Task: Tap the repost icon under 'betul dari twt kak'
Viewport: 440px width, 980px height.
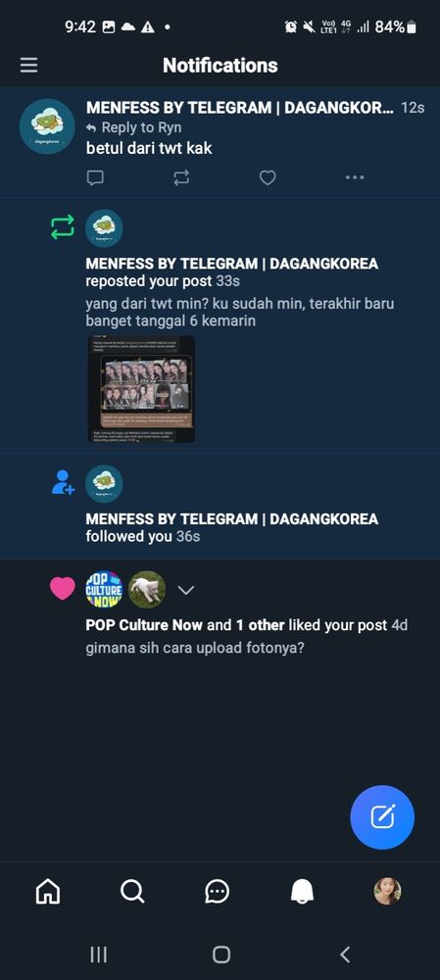Action: (181, 178)
